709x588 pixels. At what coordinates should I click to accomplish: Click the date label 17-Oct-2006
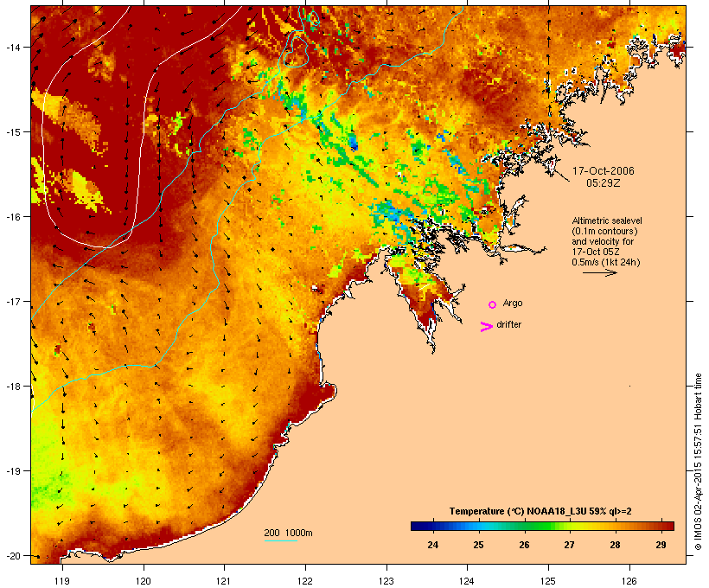[604, 171]
